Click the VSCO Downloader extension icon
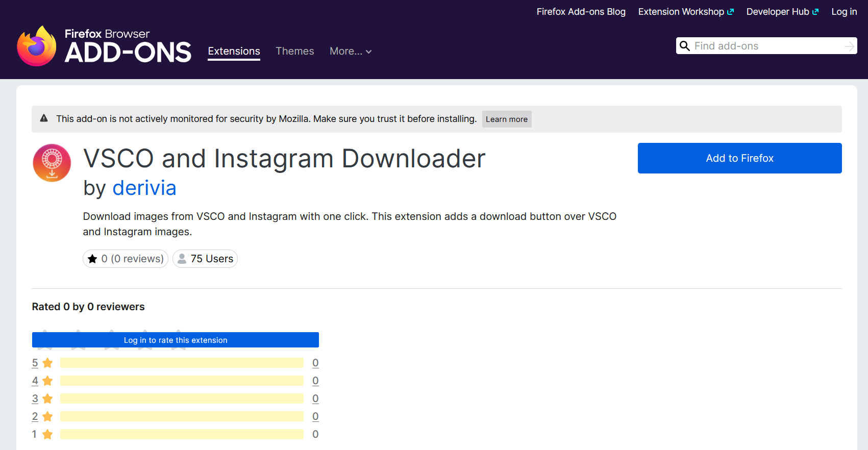This screenshot has width=868, height=450. (x=52, y=163)
